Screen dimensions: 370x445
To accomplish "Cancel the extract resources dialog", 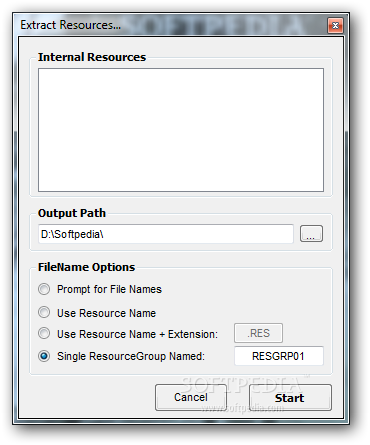I will coord(191,397).
